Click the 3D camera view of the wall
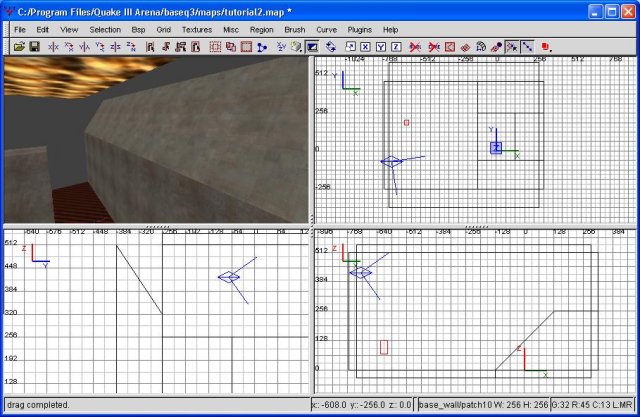The width and height of the screenshot is (640, 417). pos(156,140)
